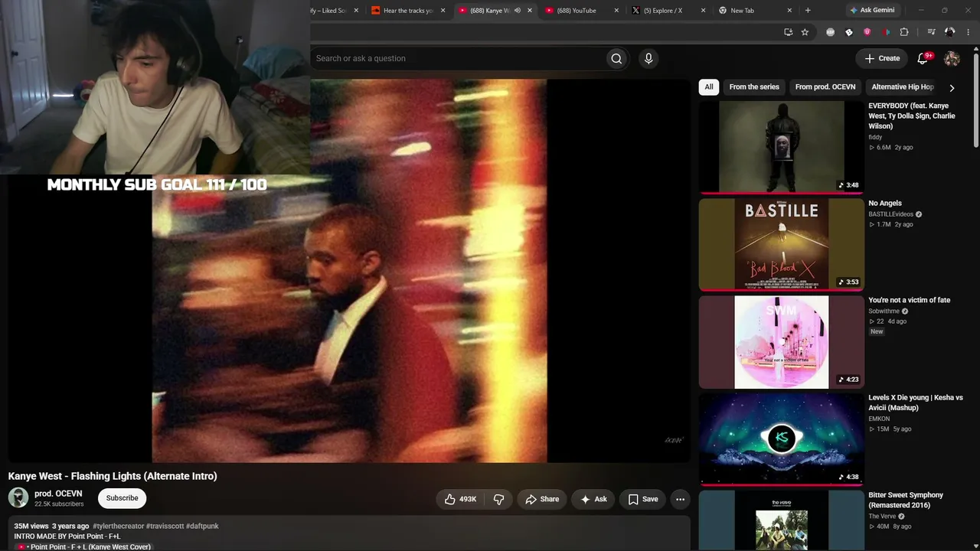Click the EMKON channel name
Image resolution: width=980 pixels, height=551 pixels.
[x=879, y=419]
